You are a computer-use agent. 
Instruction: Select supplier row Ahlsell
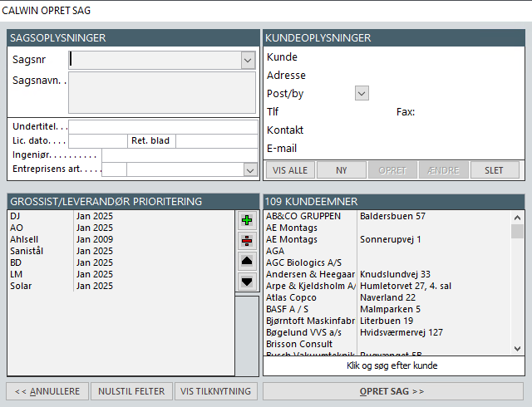121,239
